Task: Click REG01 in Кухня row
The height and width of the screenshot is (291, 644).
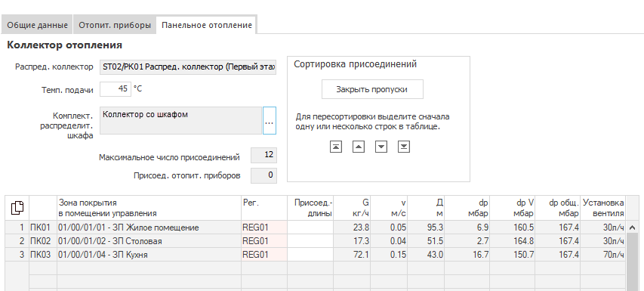Action: (264, 255)
